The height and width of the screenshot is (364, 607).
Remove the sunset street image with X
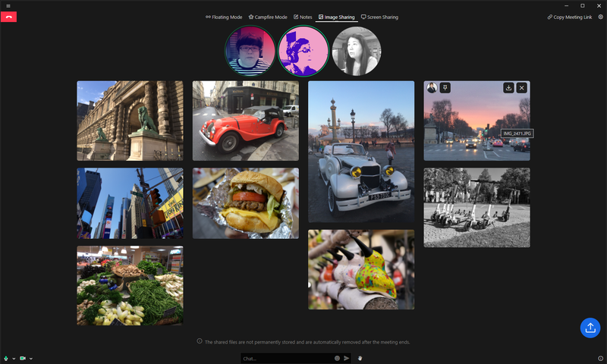[x=522, y=88]
